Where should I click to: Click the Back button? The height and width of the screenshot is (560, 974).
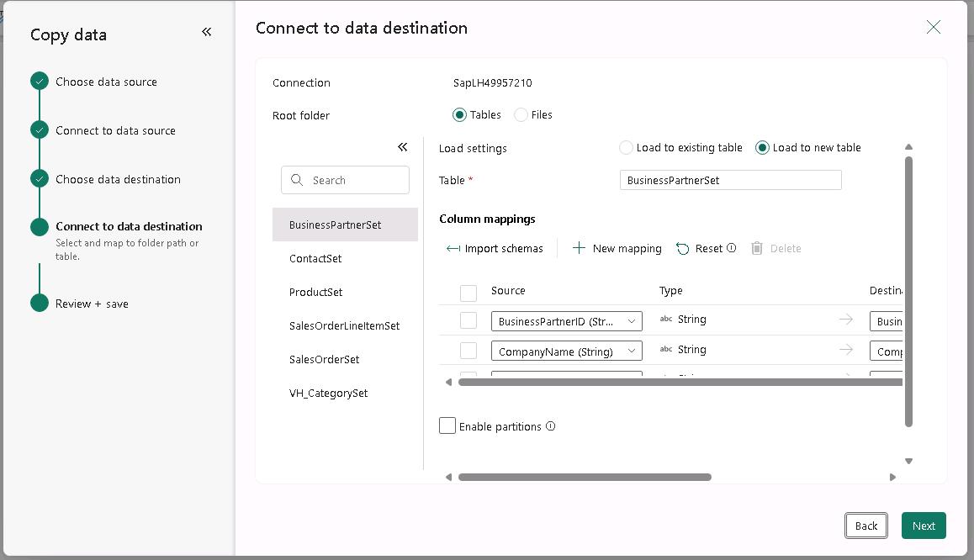pyautogui.click(x=866, y=526)
